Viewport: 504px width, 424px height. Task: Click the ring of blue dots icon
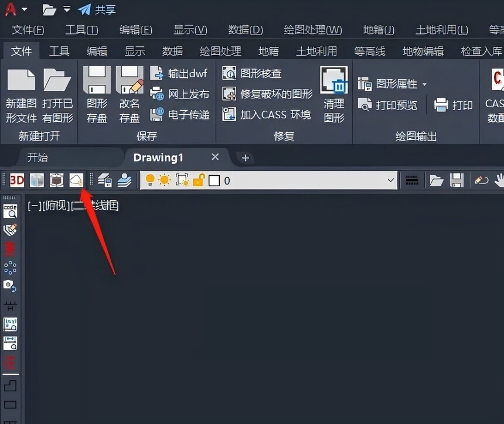tap(11, 268)
